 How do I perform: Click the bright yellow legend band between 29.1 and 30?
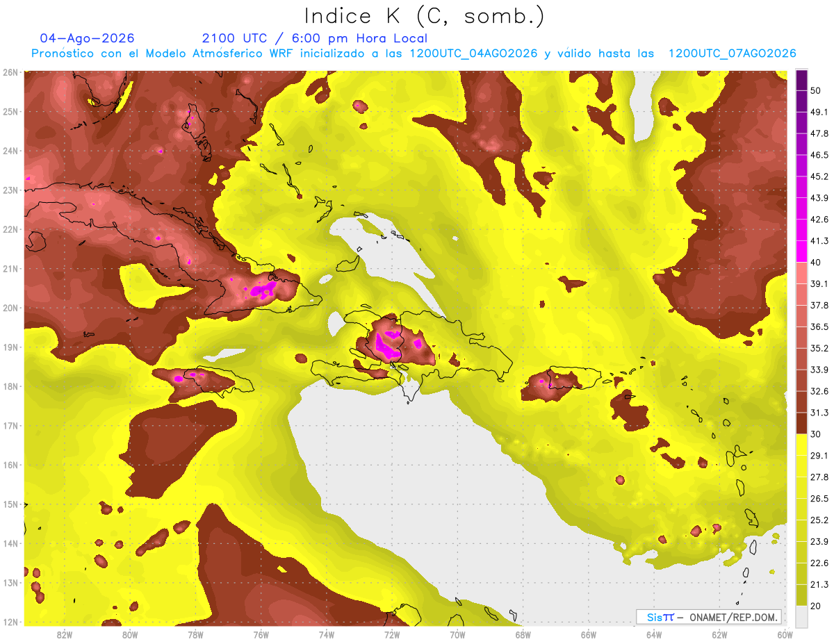[801, 445]
